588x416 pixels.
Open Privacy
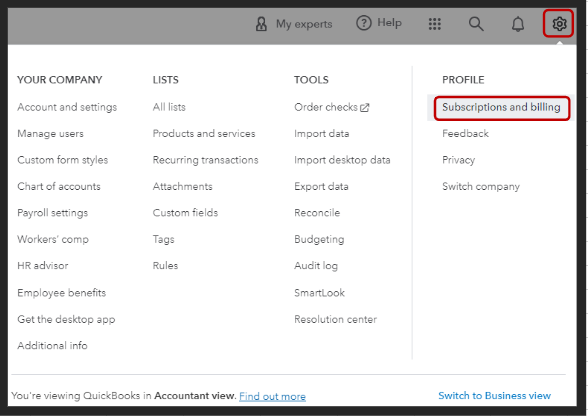[x=459, y=160]
